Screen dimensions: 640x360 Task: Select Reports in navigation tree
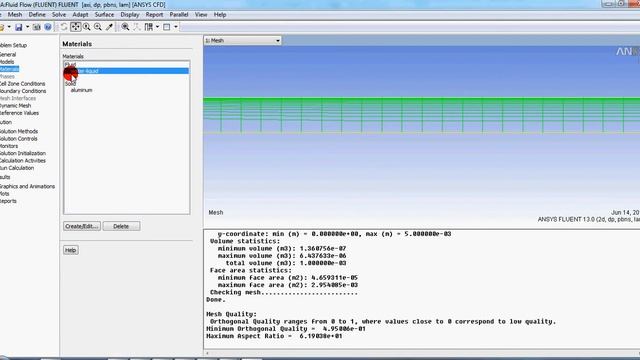pyautogui.click(x=8, y=201)
